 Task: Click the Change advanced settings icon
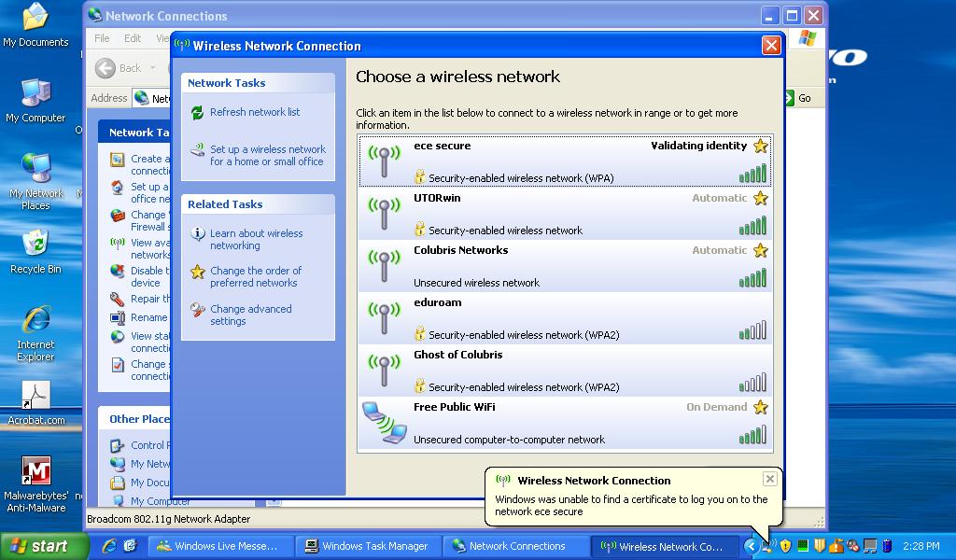point(198,310)
